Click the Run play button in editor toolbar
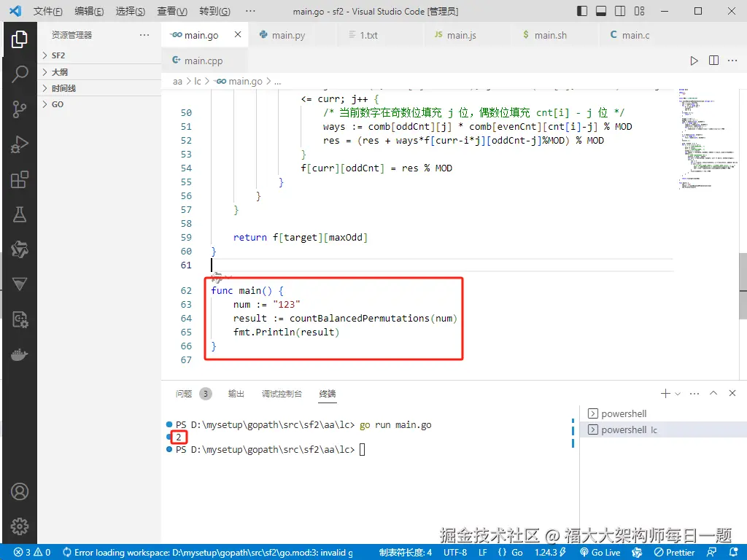747x560 pixels. 694,61
